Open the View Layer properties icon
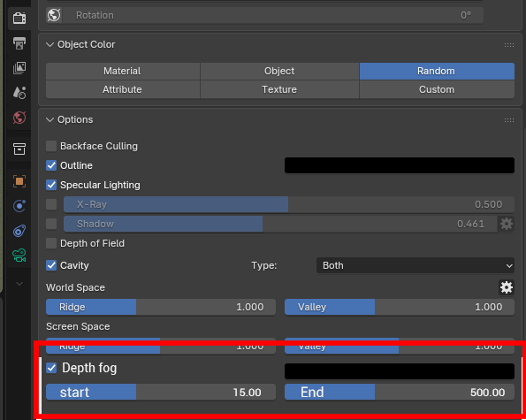The height and width of the screenshot is (420, 526). 19,68
